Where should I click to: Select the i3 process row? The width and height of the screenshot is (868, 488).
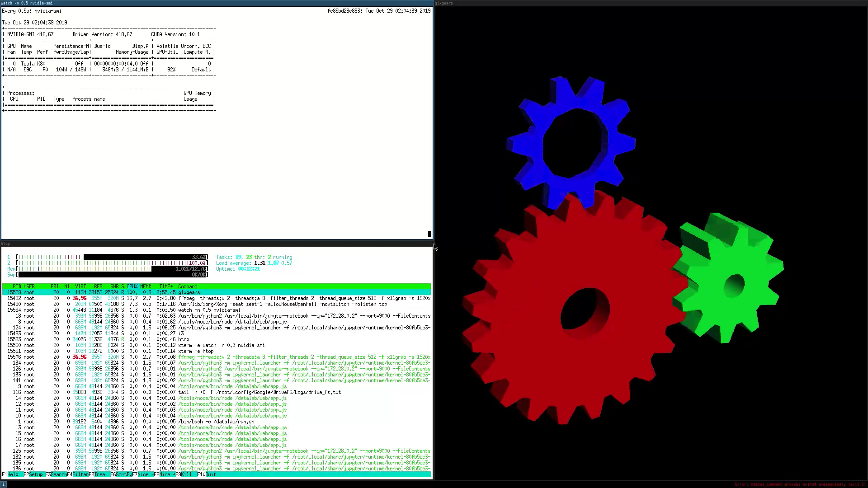(x=181, y=333)
